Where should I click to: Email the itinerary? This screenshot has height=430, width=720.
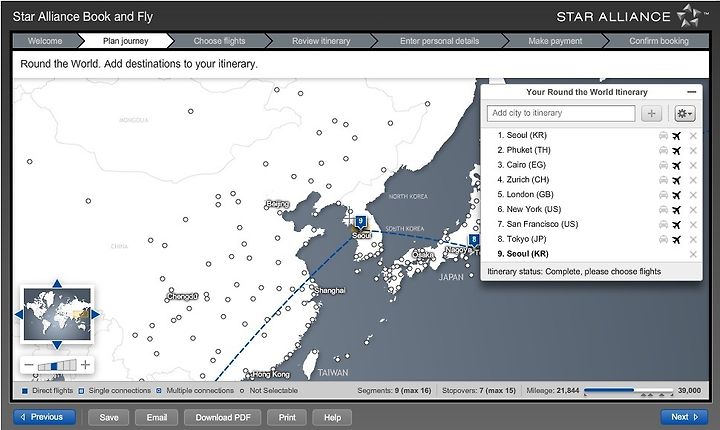pyautogui.click(x=157, y=417)
